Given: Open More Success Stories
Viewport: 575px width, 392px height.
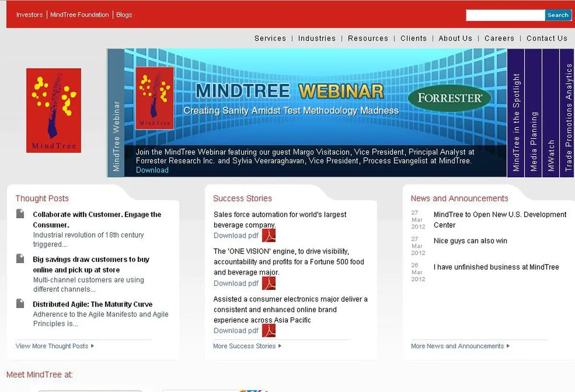Looking at the screenshot, I should tap(244, 346).
